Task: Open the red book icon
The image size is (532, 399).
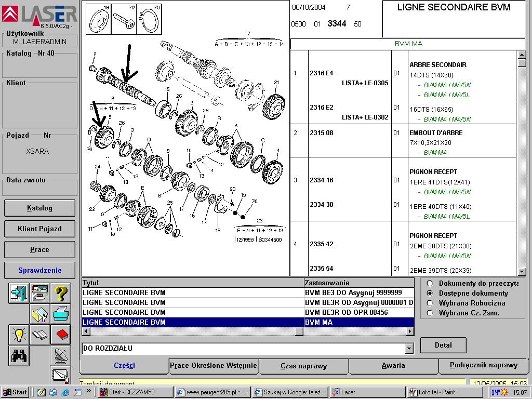Action: point(60,334)
